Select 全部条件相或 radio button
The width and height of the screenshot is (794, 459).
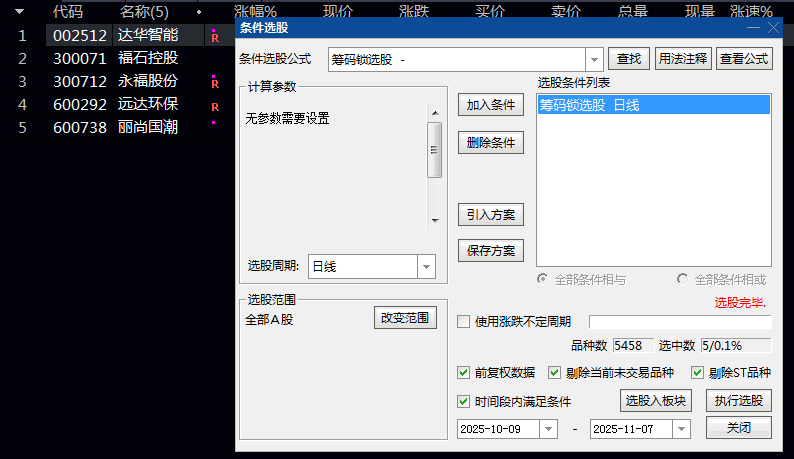point(683,279)
